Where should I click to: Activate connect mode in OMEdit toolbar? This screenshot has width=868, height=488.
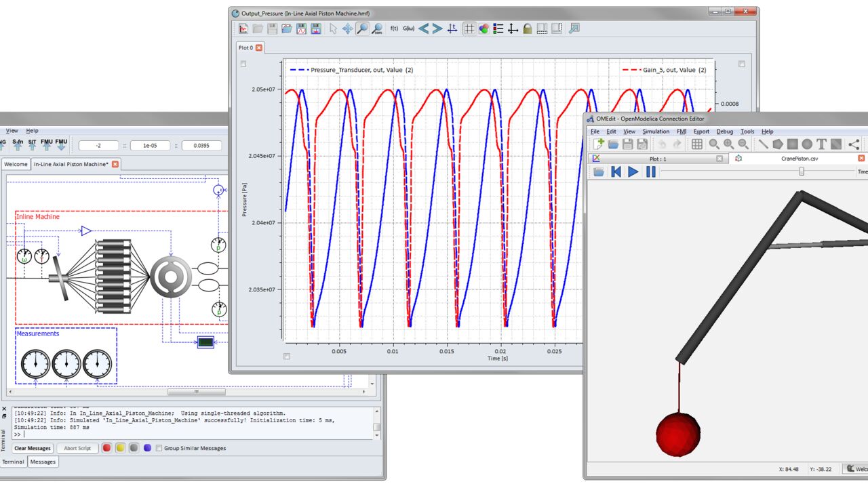pyautogui.click(x=853, y=144)
